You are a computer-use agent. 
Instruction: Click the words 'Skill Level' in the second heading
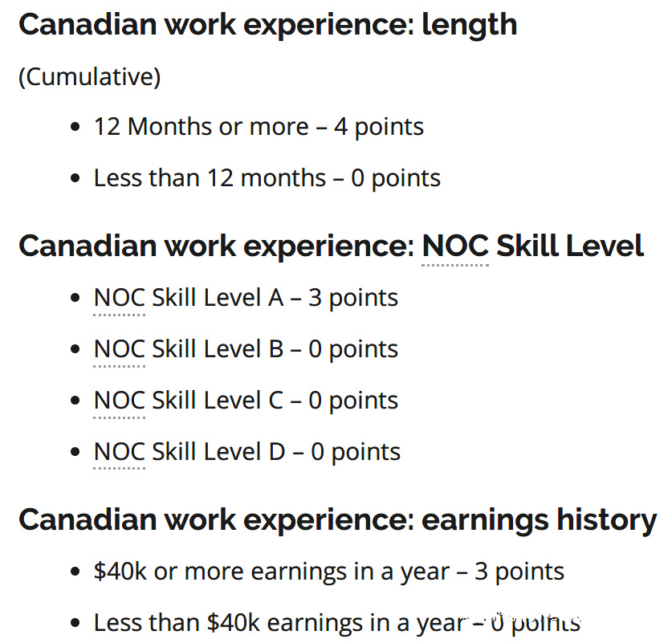point(570,246)
